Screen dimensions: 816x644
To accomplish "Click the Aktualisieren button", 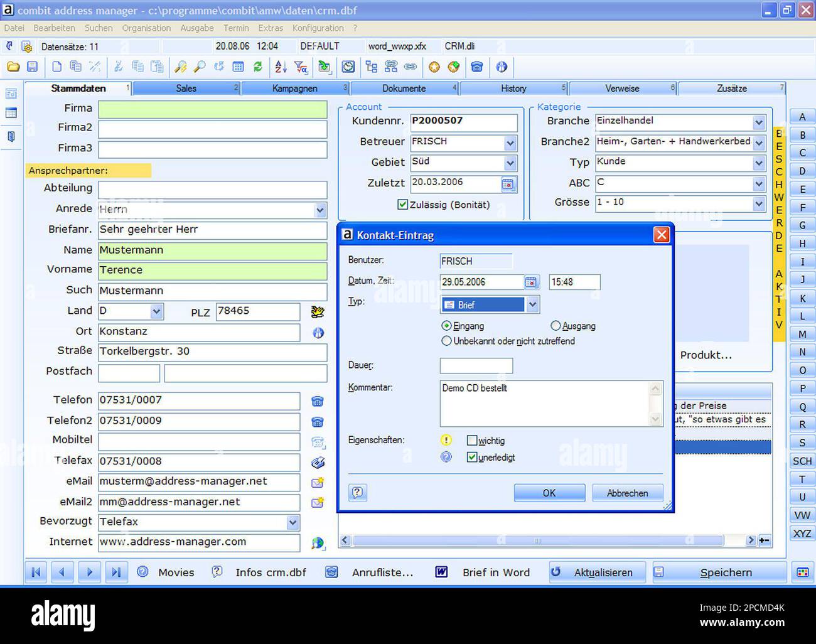I will [x=597, y=572].
